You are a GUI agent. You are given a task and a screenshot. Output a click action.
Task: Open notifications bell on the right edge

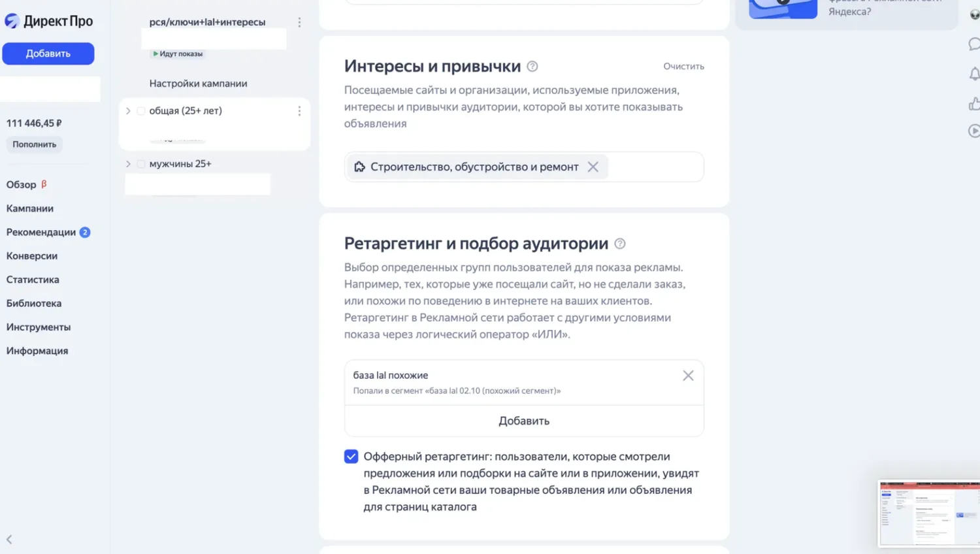click(x=973, y=74)
